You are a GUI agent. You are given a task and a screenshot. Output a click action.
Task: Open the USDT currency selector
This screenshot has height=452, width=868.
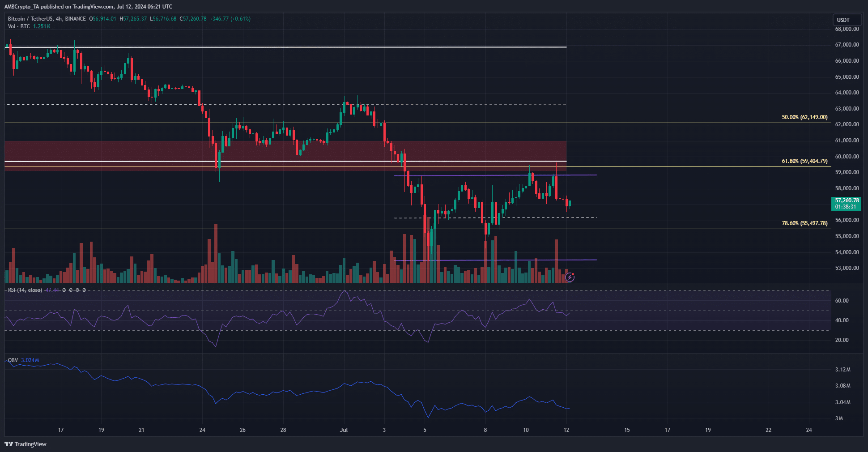tap(847, 20)
